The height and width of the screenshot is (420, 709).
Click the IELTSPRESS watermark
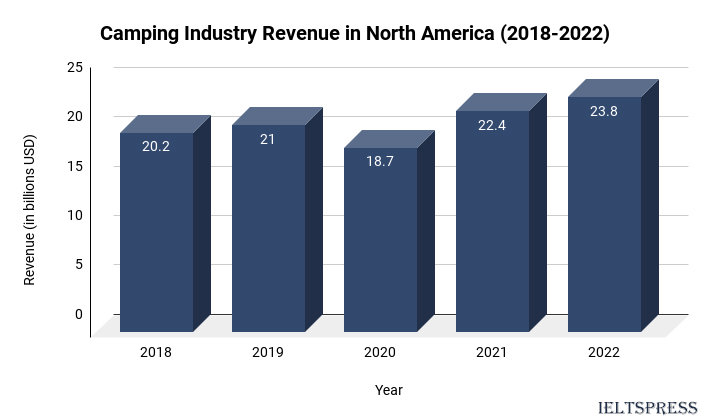click(x=647, y=408)
